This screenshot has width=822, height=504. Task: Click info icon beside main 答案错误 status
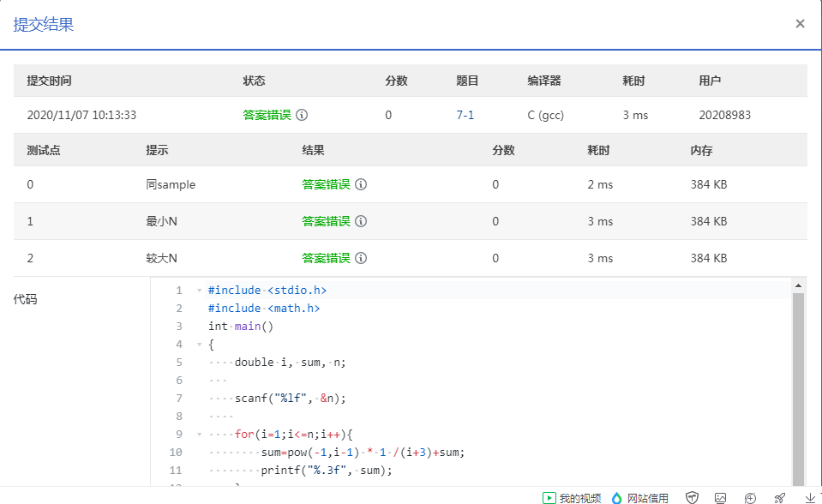pyautogui.click(x=302, y=115)
